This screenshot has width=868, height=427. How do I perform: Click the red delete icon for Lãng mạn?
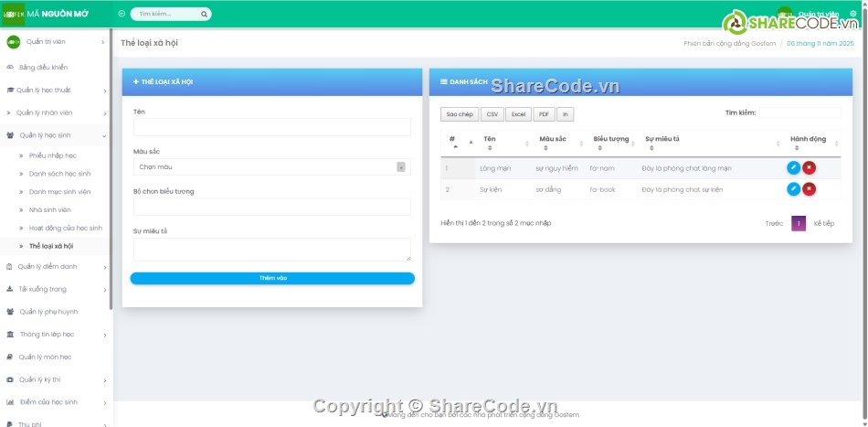[809, 168]
